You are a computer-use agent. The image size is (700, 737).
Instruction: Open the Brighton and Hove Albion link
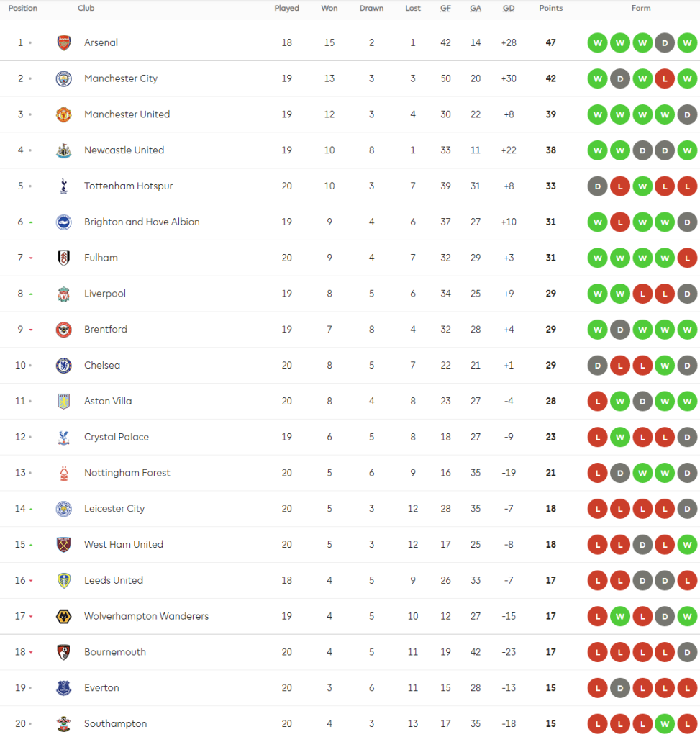[142, 222]
